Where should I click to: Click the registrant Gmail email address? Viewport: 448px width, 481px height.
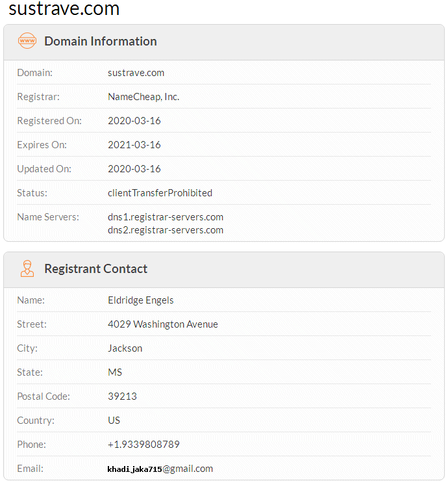[x=160, y=469]
